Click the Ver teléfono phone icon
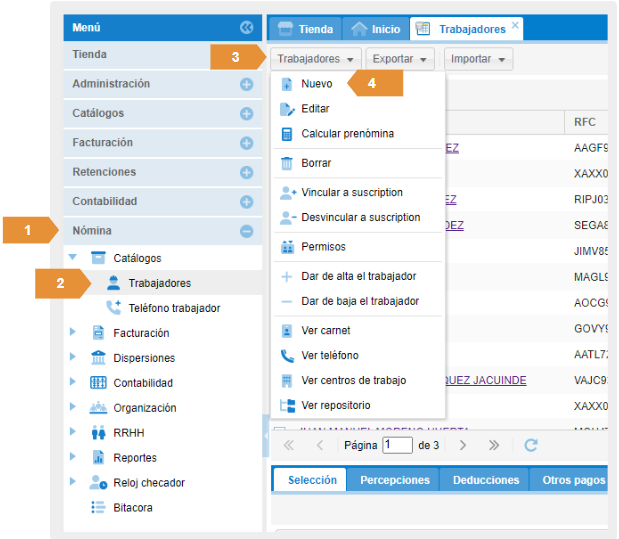Viewport: 619px width, 539px height. coord(287,355)
